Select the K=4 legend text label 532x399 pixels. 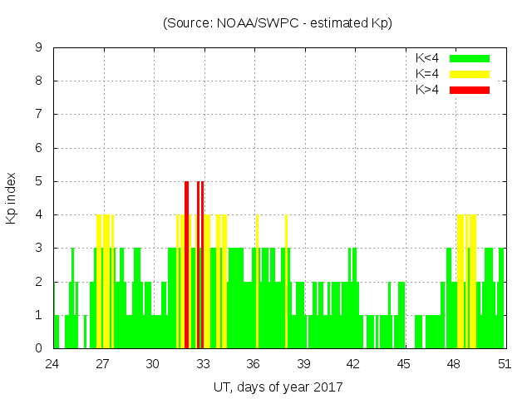[428, 74]
